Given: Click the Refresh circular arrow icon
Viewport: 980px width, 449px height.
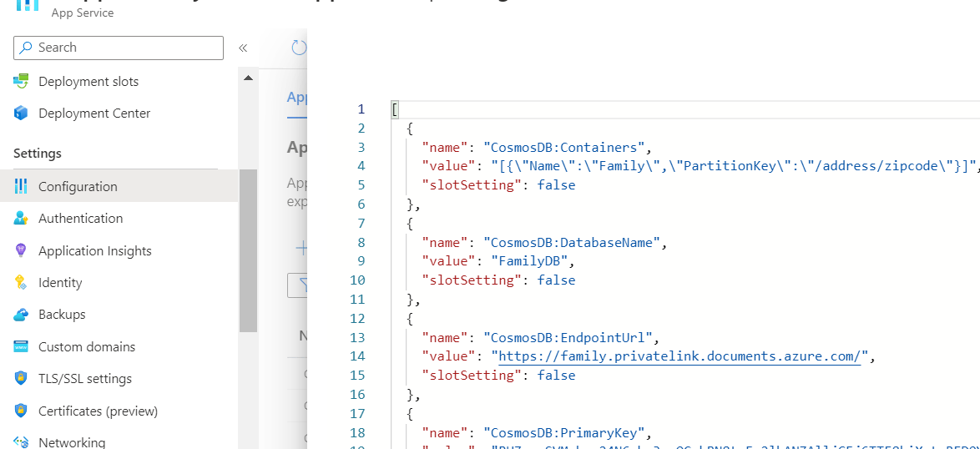Looking at the screenshot, I should click(x=300, y=48).
